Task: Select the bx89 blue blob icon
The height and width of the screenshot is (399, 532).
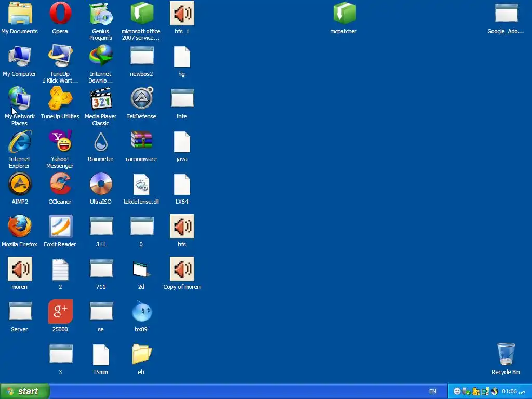Action: [142, 312]
